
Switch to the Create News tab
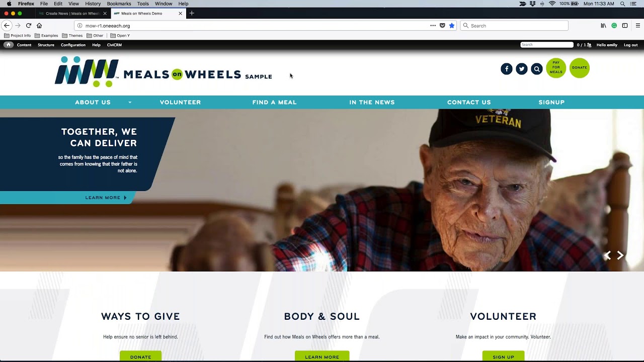tap(72, 14)
